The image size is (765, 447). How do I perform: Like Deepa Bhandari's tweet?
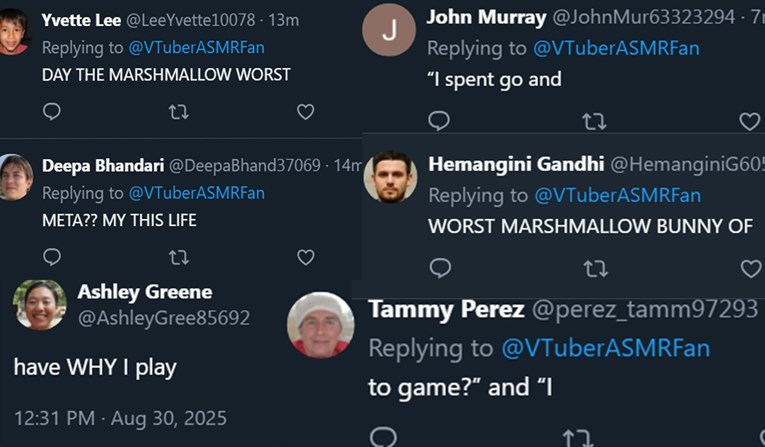pyautogui.click(x=306, y=257)
